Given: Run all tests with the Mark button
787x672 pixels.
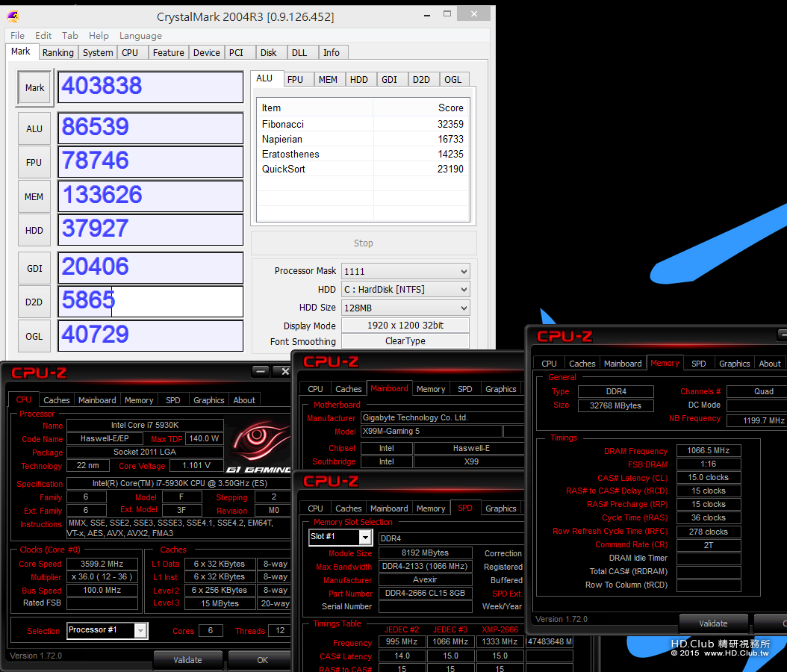Looking at the screenshot, I should [34, 88].
